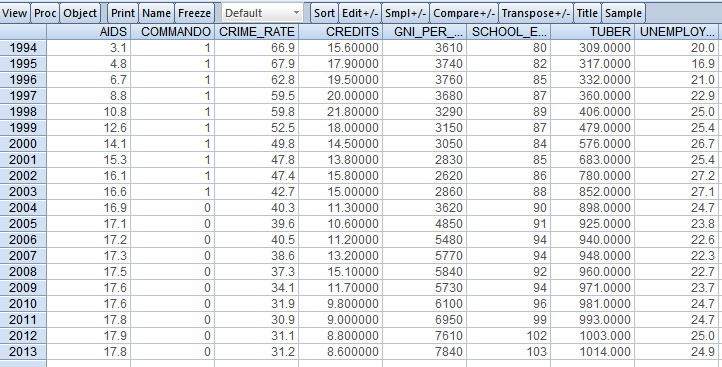
Task: Select the UNEMPLOY... column header
Action: (676, 32)
